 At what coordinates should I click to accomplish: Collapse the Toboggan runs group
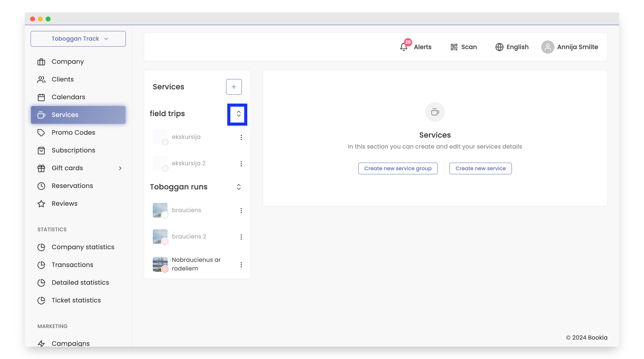(x=238, y=187)
